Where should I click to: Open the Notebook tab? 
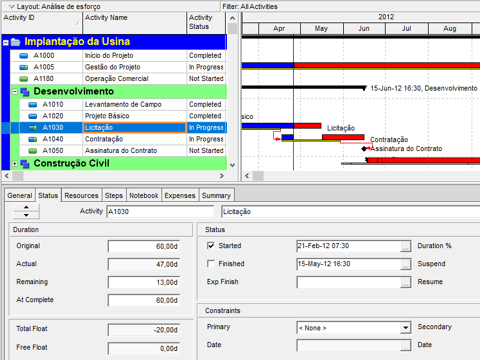pyautogui.click(x=144, y=195)
